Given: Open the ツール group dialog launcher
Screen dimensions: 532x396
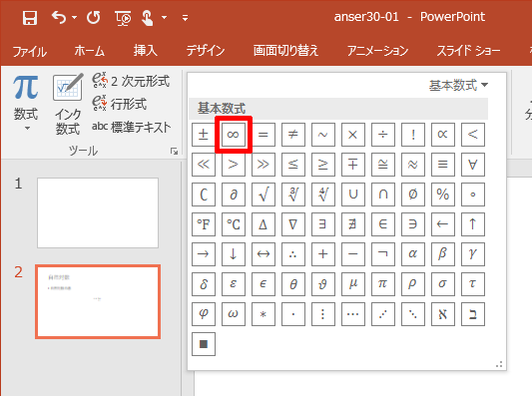Looking at the screenshot, I should 174,152.
